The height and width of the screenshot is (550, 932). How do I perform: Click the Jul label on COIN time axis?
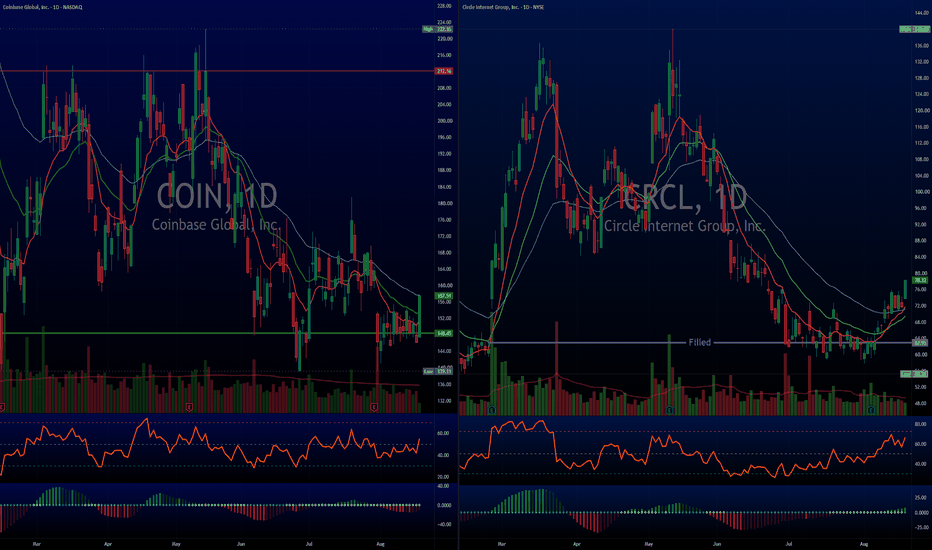(x=309, y=543)
